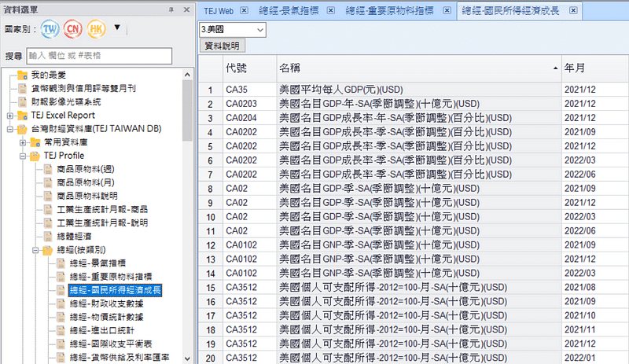Image resolution: width=629 pixels, height=364 pixels.
Task: Sort by the 名稱 column header
Action: 417,68
